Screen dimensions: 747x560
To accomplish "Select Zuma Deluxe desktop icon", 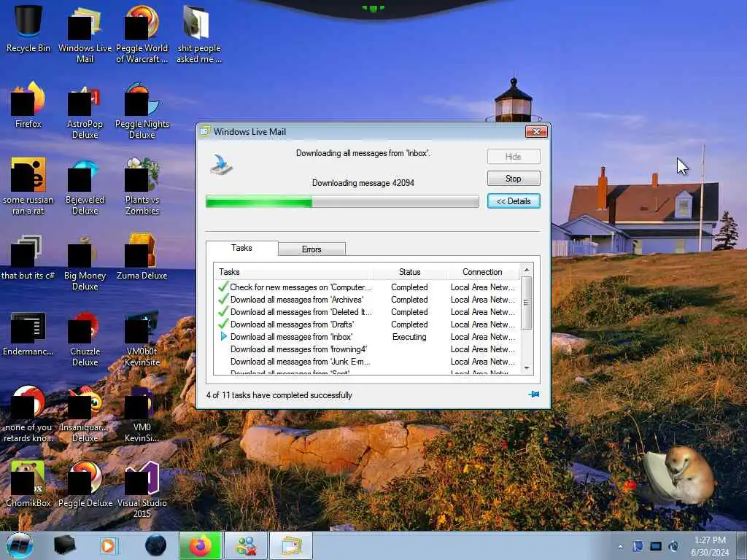I will [142, 257].
